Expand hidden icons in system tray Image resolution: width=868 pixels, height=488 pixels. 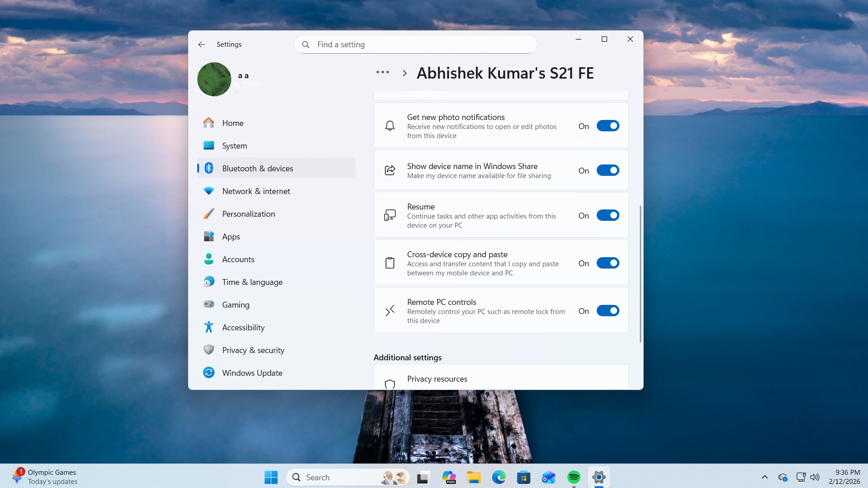coord(764,477)
